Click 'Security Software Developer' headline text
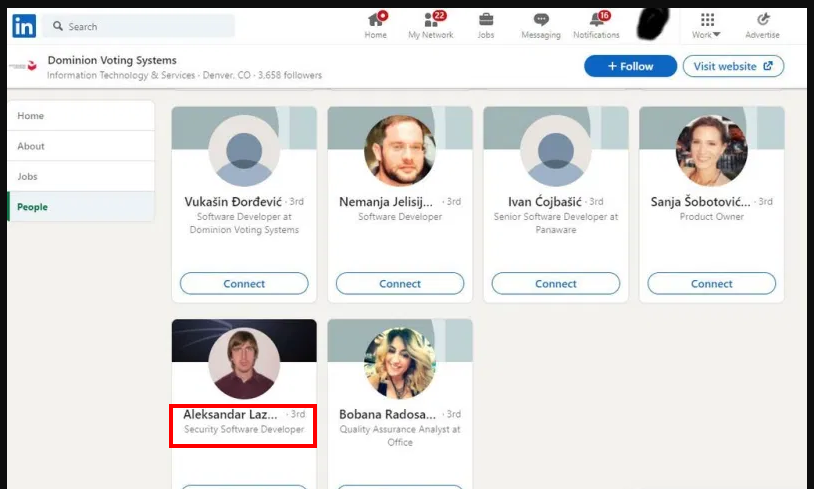Image resolution: width=814 pixels, height=489 pixels. pyautogui.click(x=244, y=429)
